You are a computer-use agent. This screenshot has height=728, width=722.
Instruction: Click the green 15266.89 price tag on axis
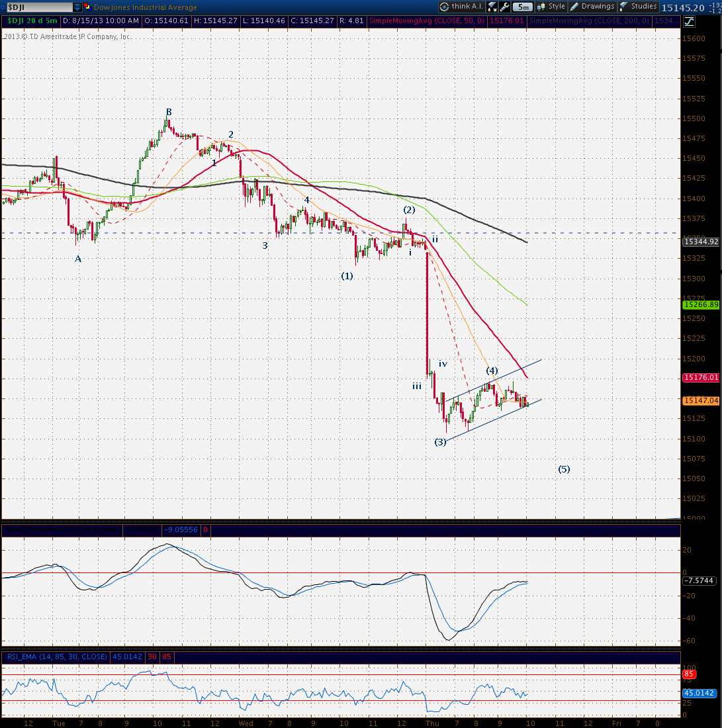(x=701, y=304)
